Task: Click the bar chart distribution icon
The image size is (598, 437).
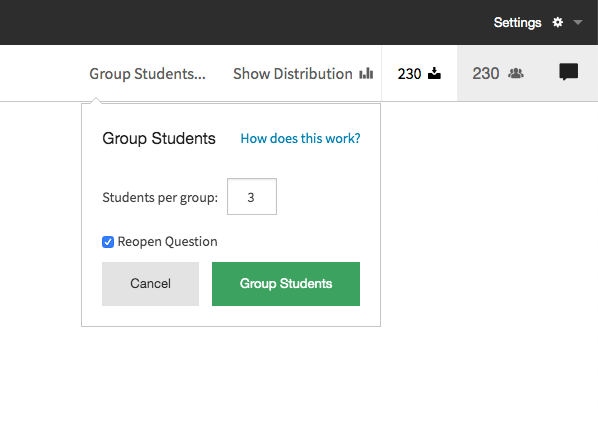Action: [x=366, y=73]
